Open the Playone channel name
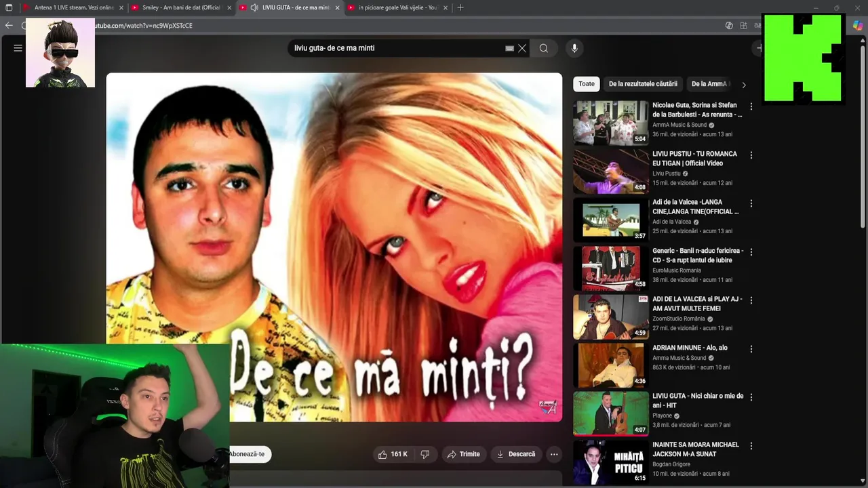This screenshot has width=868, height=488. tap(663, 415)
